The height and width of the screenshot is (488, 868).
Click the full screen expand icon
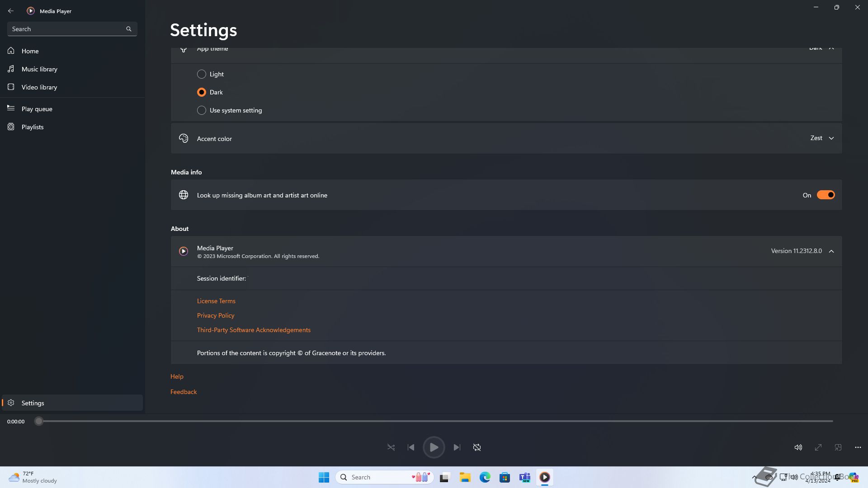pos(818,447)
